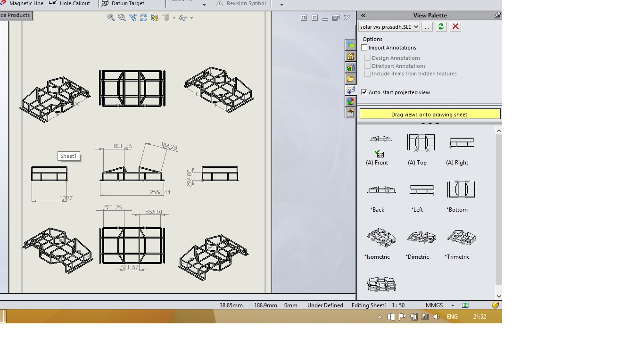Select the (A) Top view thumbnail
The width and height of the screenshot is (644, 362).
pos(421,142)
